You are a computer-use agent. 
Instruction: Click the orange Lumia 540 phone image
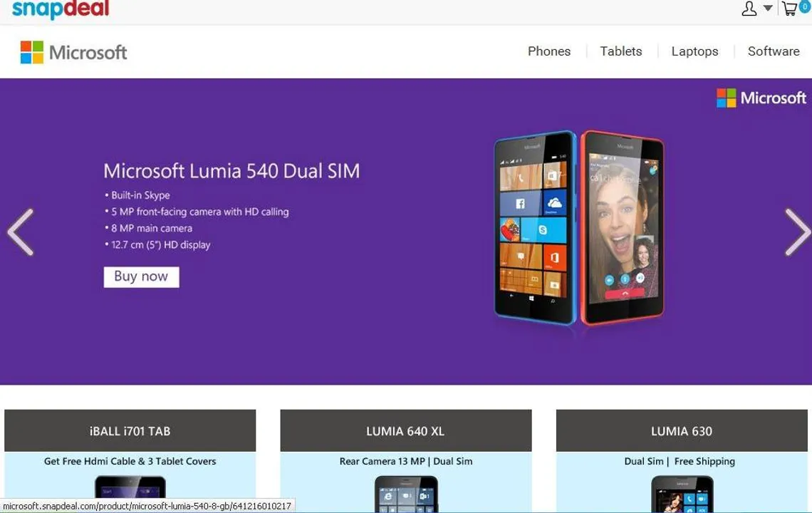click(x=623, y=227)
